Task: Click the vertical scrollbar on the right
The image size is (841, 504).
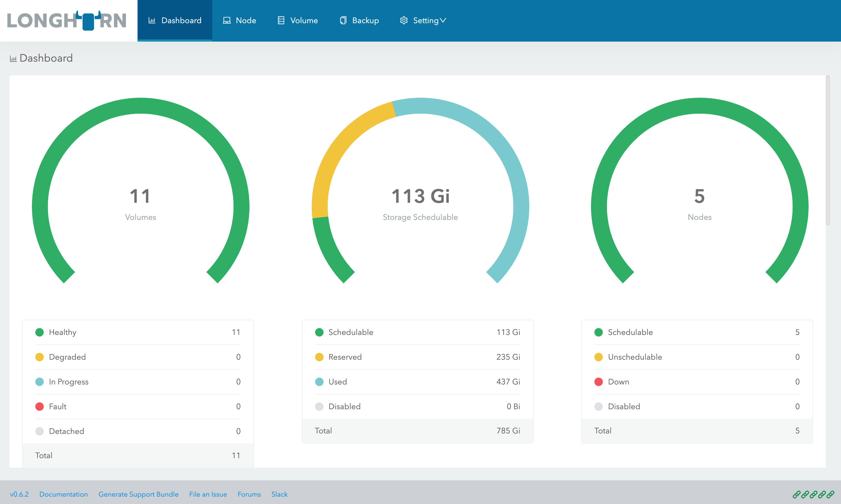Action: click(x=828, y=150)
